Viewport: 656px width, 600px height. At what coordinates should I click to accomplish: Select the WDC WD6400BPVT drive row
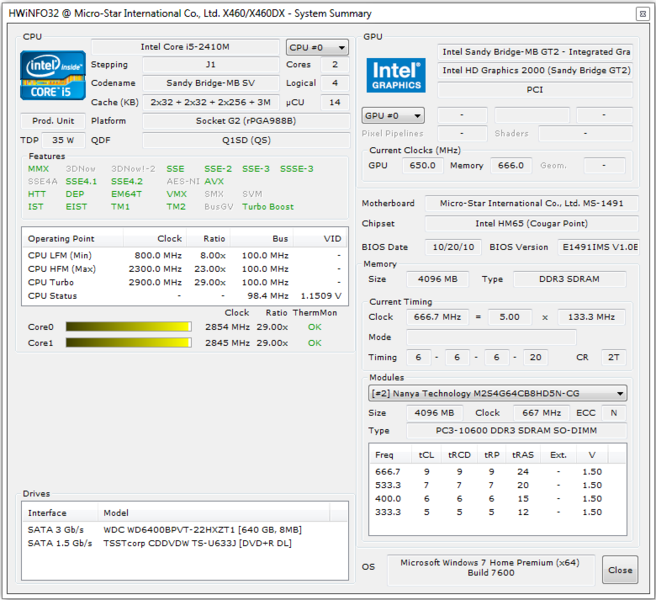184,530
